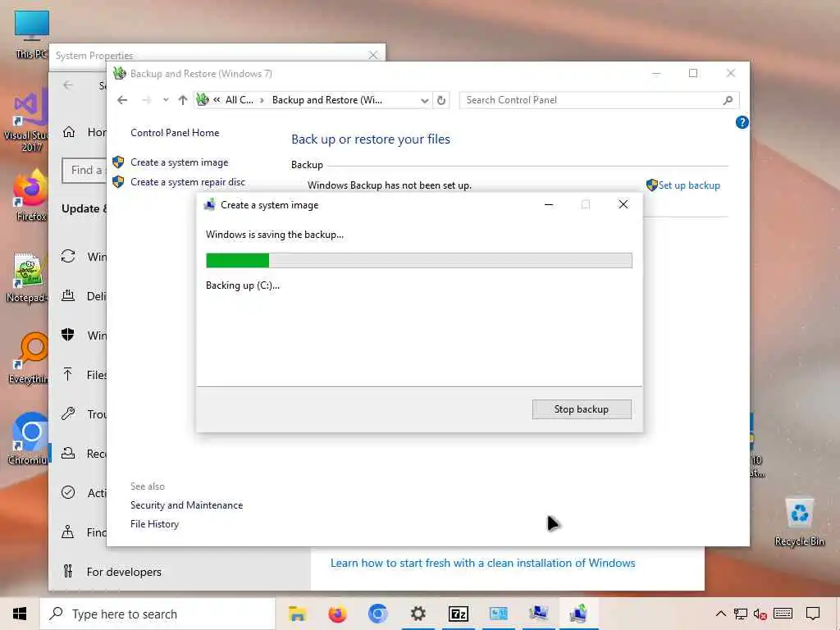The height and width of the screenshot is (630, 840).
Task: Click Recovery icon in Settings sidebar
Action: 68,453
